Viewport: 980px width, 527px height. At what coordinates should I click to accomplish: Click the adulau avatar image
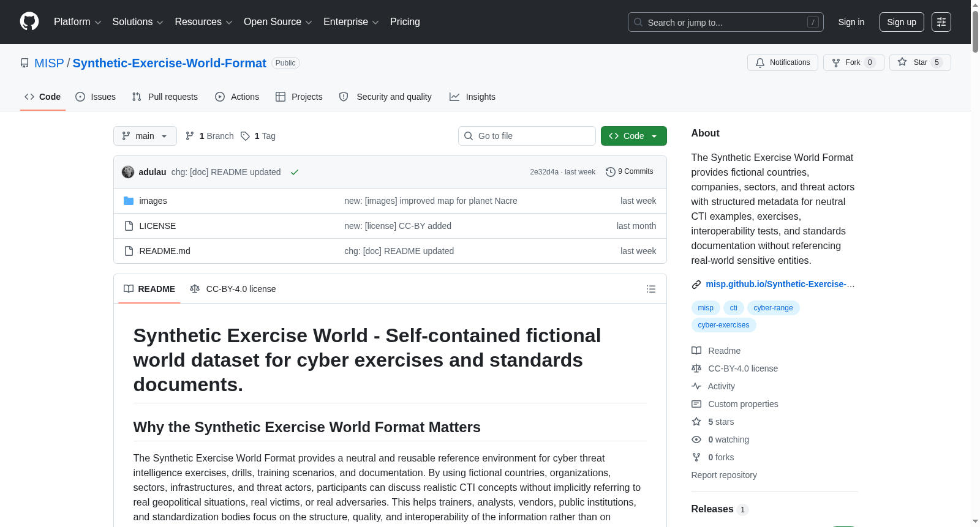pyautogui.click(x=128, y=172)
